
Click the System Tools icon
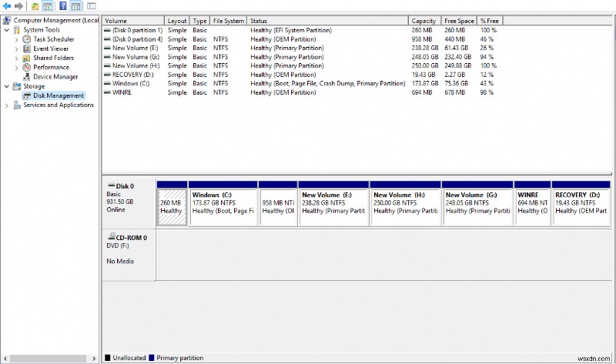[16, 30]
